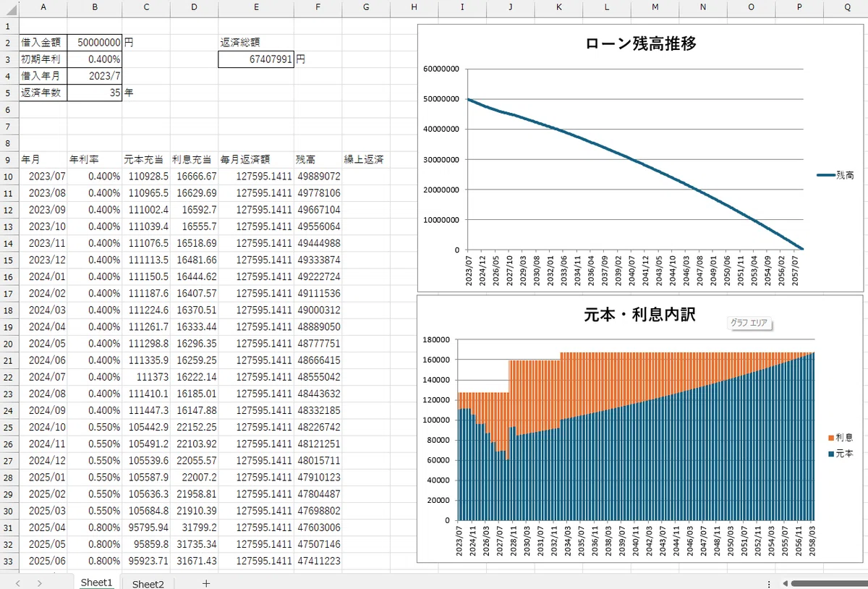Click the next sheet navigation arrow
Screen dimensions: 868x589
tap(39, 583)
